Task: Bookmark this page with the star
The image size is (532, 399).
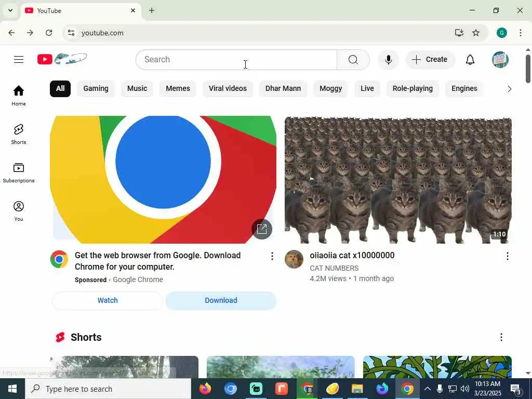Action: (476, 33)
